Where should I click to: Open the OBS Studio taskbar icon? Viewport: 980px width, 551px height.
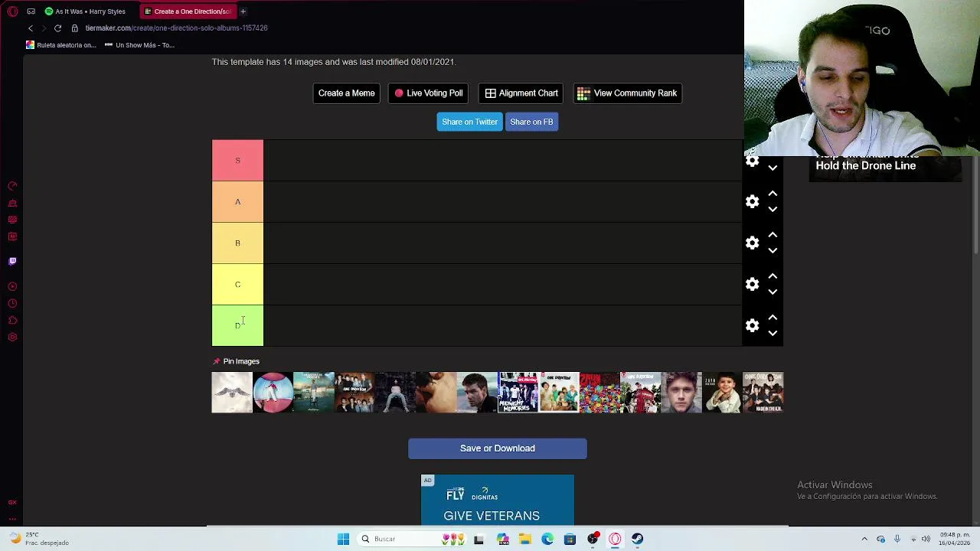(593, 539)
